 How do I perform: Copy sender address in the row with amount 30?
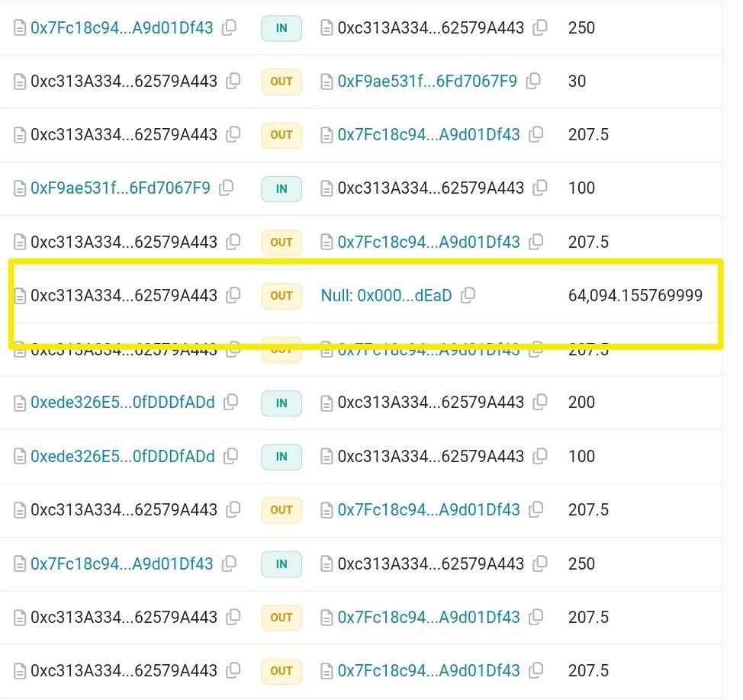point(233,81)
